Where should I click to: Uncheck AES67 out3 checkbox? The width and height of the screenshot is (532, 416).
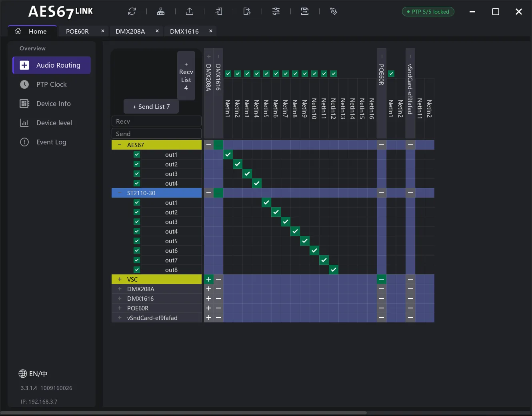(x=137, y=174)
